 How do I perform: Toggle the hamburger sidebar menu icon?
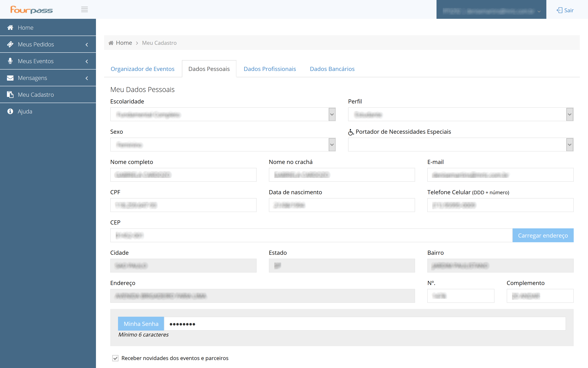point(84,10)
